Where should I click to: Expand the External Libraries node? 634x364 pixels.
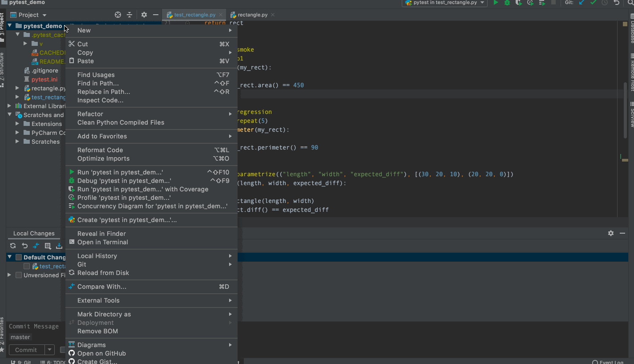click(10, 106)
